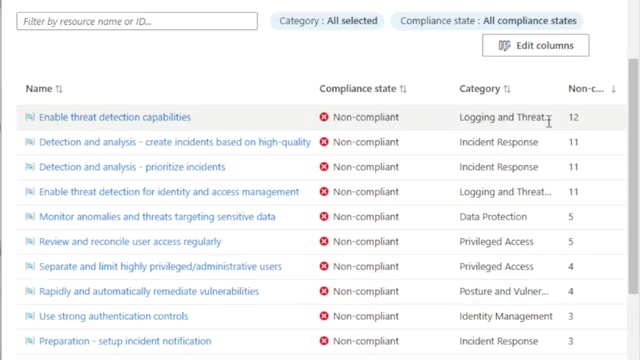640x360 pixels.
Task: Click policy icon beside prioritize incidents row
Action: tap(30, 167)
